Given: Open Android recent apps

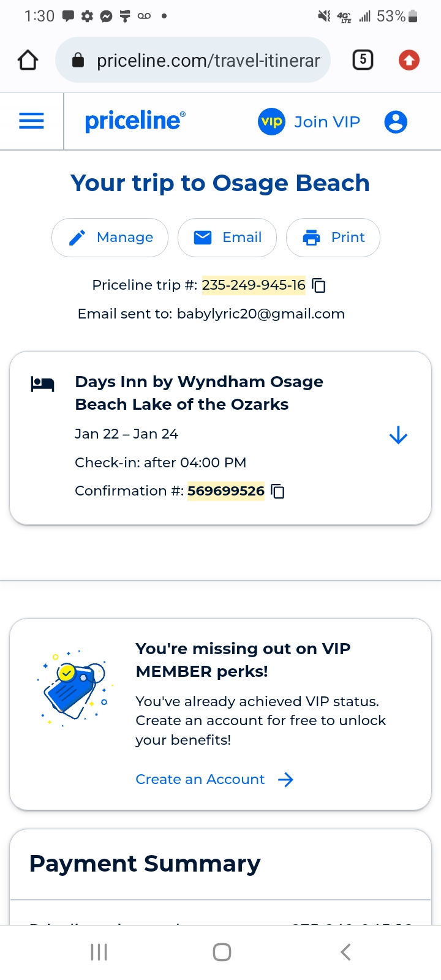Looking at the screenshot, I should click(x=99, y=952).
